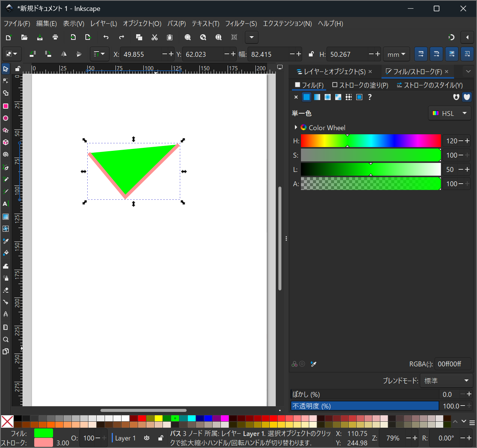Expand the Color Wheel section

coord(296,128)
